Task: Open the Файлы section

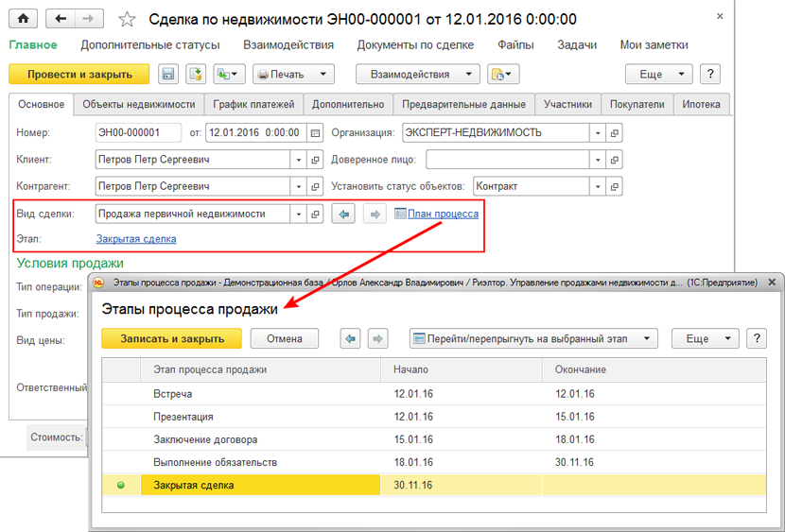Action: tap(515, 45)
